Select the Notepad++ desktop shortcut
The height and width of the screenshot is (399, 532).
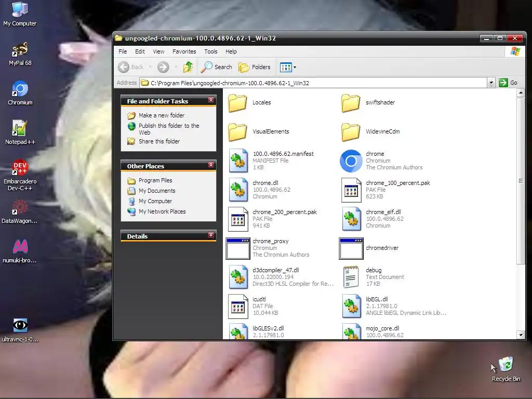pos(20,132)
